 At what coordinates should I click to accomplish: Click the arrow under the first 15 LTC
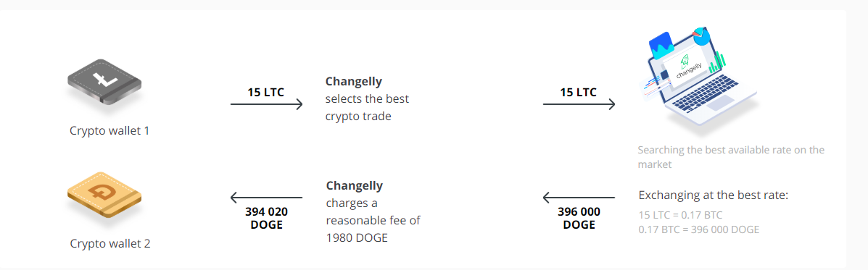[x=266, y=104]
